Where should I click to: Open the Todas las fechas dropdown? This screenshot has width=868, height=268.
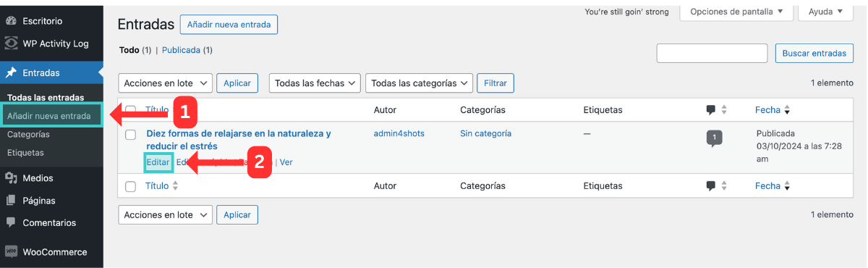(x=315, y=83)
